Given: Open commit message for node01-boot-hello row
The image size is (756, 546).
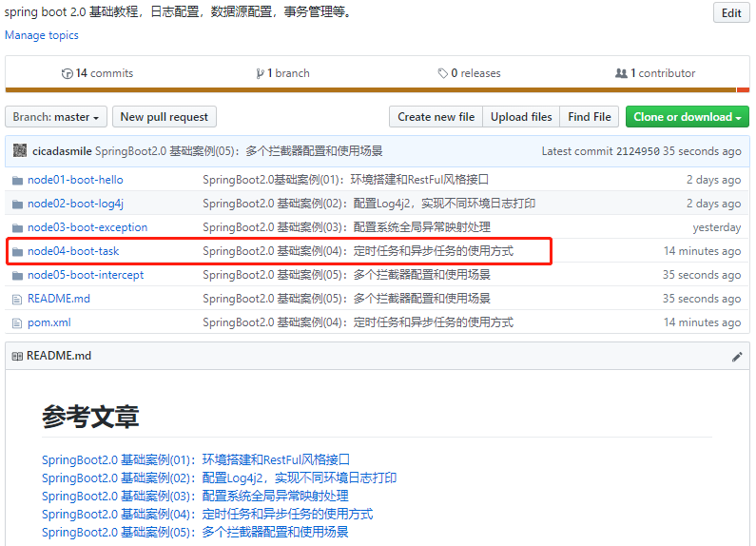Looking at the screenshot, I should click(x=346, y=180).
